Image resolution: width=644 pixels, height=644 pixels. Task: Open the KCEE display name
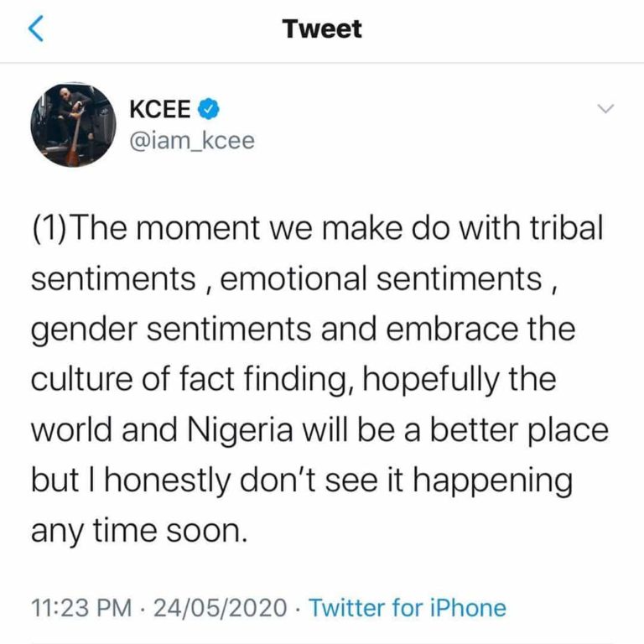(160, 109)
